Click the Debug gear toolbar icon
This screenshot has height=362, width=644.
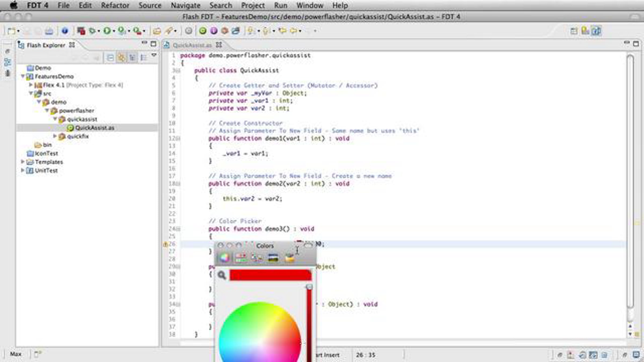point(92,31)
